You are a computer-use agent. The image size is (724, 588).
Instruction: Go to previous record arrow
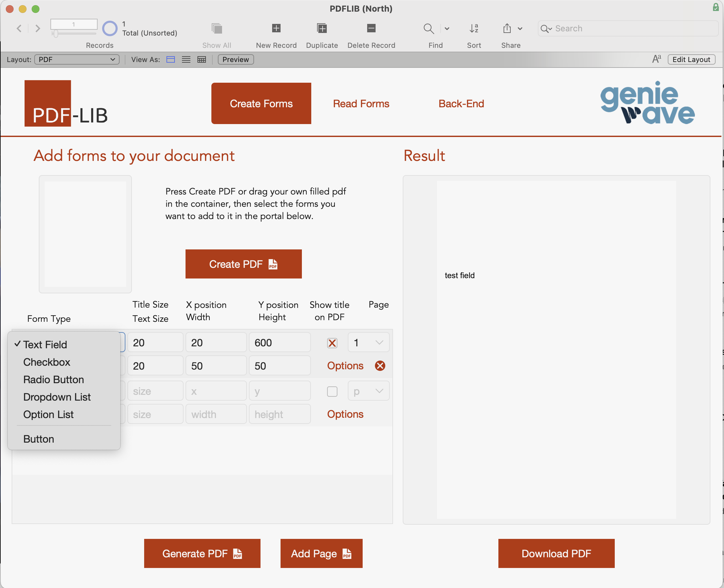pyautogui.click(x=19, y=28)
